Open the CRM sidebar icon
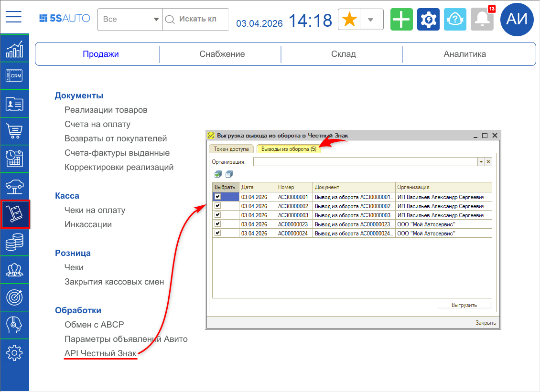 [x=14, y=75]
